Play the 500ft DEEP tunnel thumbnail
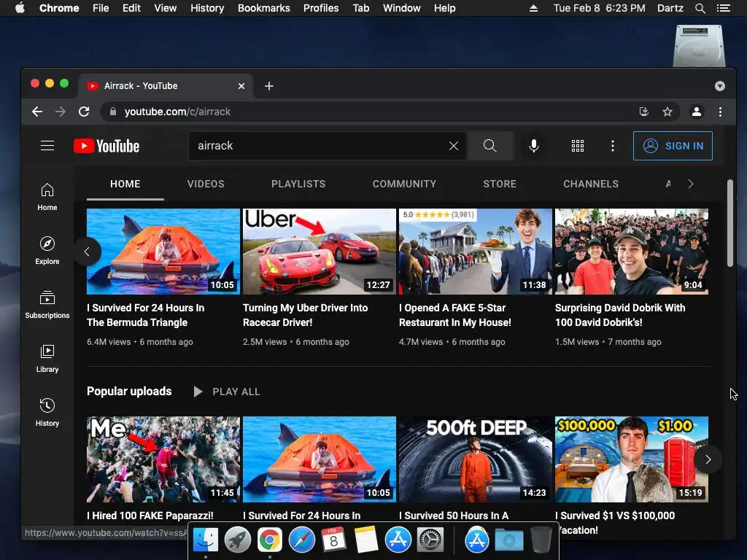The image size is (747, 560). click(x=476, y=459)
